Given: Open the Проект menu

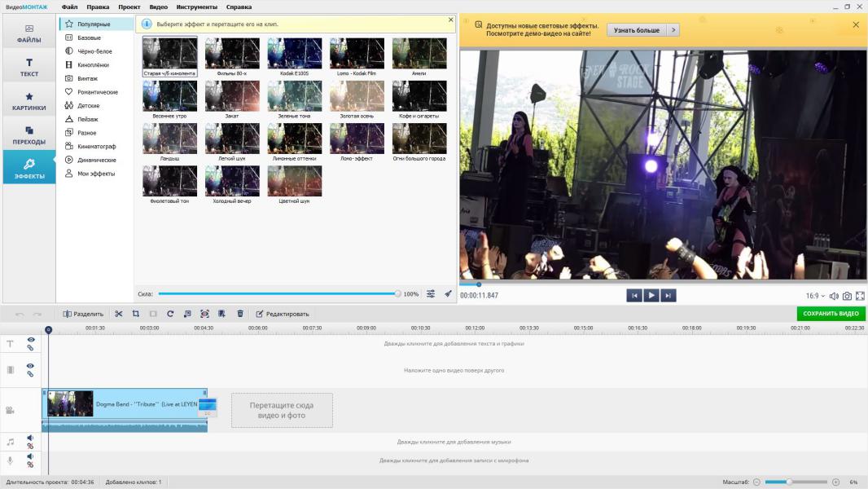Looking at the screenshot, I should click(129, 7).
